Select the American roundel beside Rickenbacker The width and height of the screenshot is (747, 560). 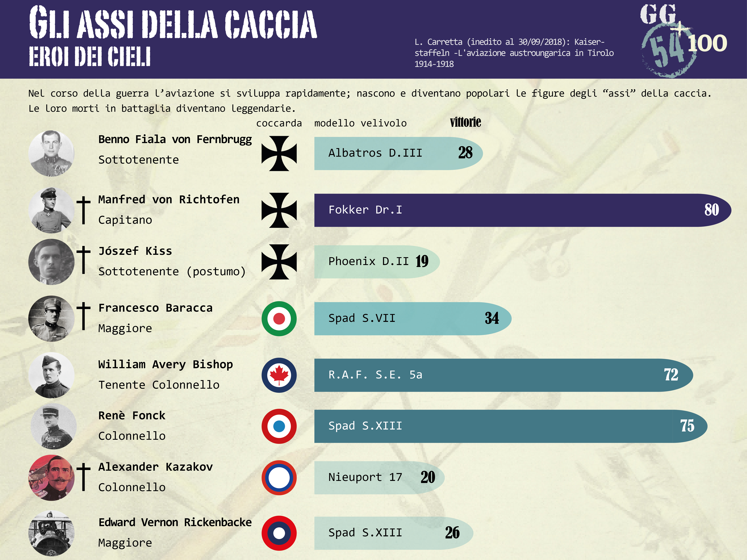[x=279, y=533]
